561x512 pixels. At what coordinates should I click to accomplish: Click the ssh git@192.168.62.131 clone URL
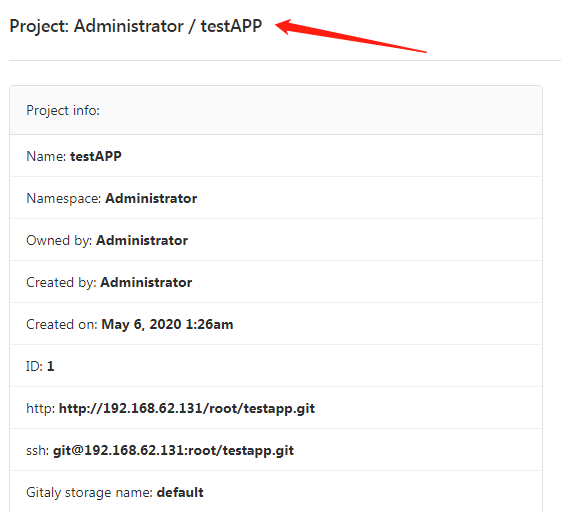(173, 450)
